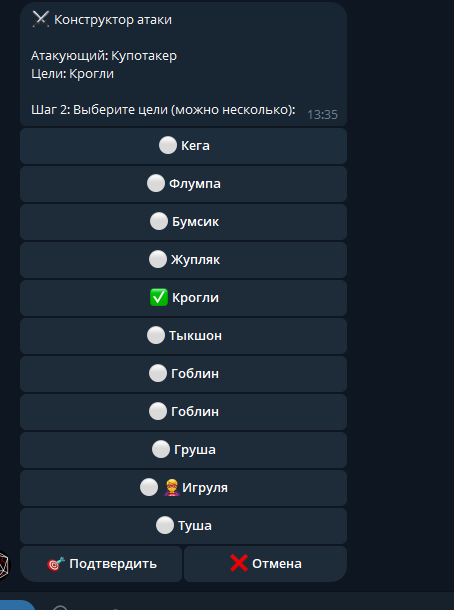Click the crossed swords icon in header
The image size is (454, 610).
(x=40, y=19)
